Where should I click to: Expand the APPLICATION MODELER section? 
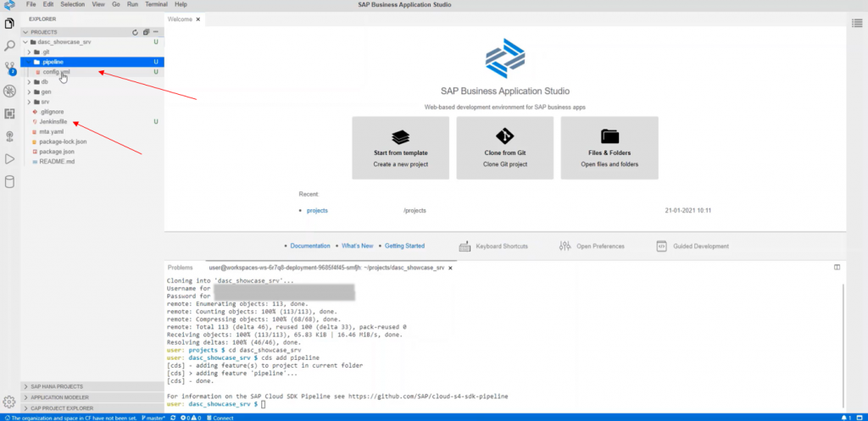pyautogui.click(x=92, y=397)
